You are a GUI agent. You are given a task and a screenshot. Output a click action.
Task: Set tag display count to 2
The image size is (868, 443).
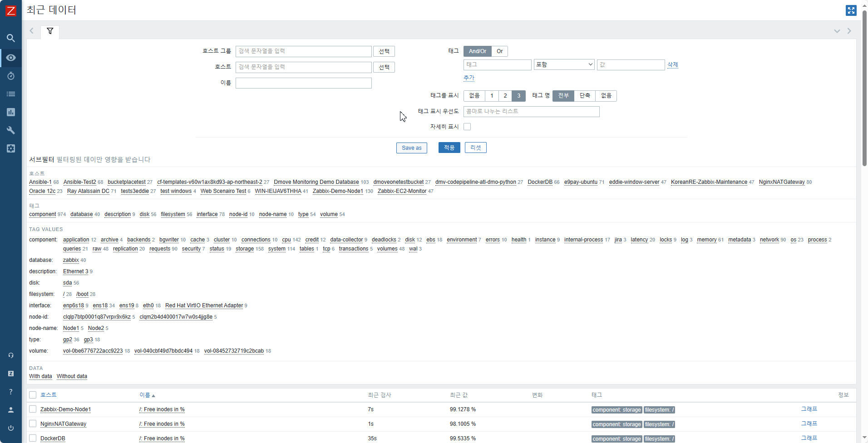coord(505,96)
